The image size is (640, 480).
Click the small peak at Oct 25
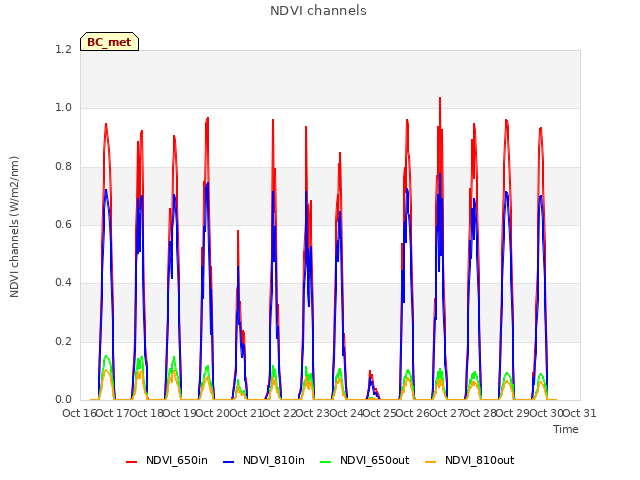[371, 372]
